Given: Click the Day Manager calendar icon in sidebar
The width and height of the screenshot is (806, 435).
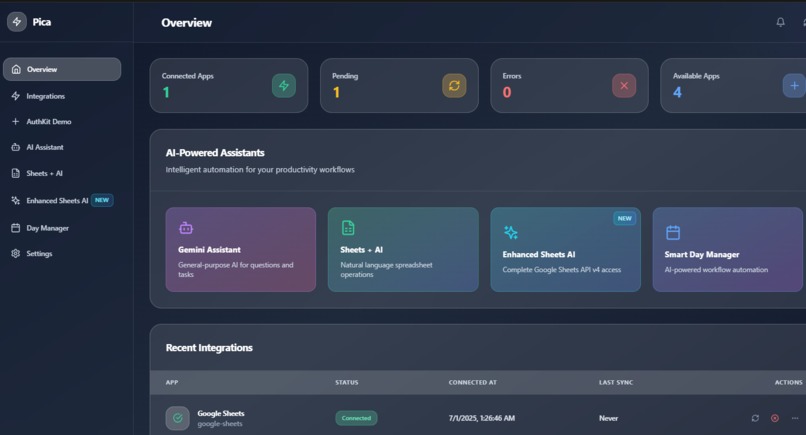Looking at the screenshot, I should 16,228.
